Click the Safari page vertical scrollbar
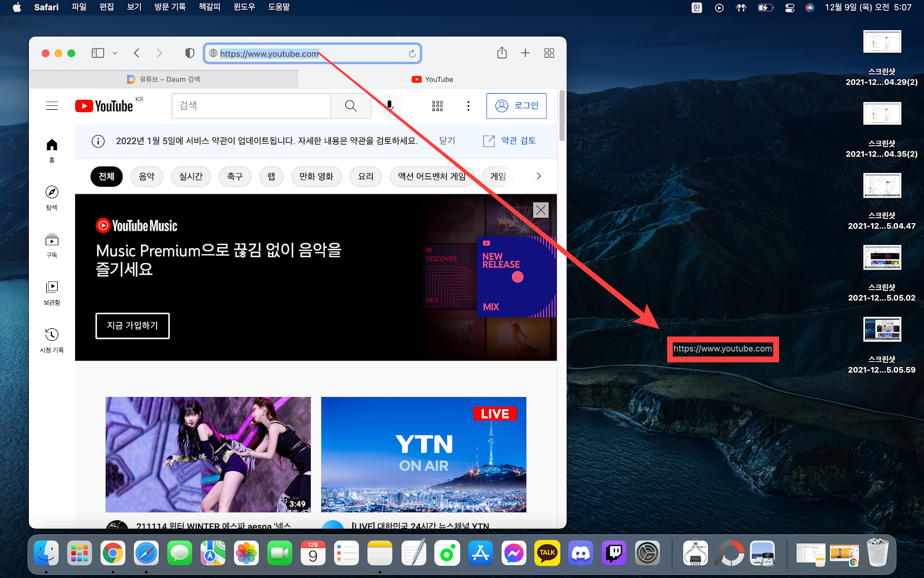 tap(562, 116)
